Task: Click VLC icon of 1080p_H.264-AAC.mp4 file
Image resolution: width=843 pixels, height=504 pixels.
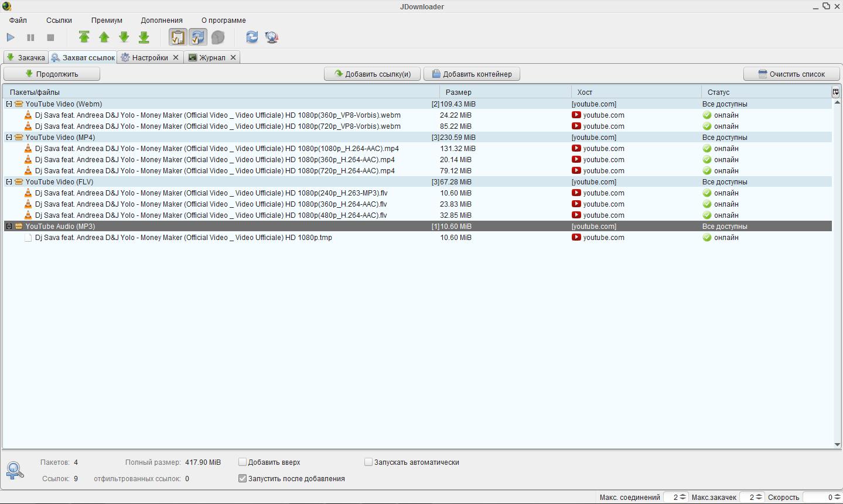Action: pyautogui.click(x=28, y=149)
